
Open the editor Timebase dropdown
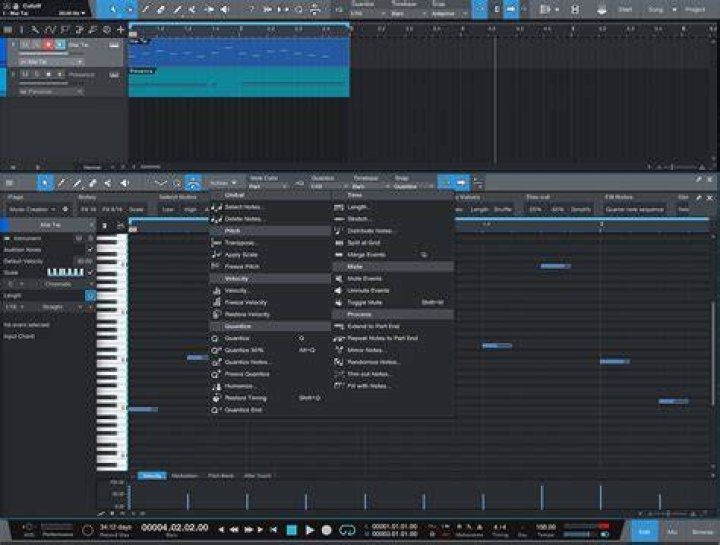click(371, 186)
